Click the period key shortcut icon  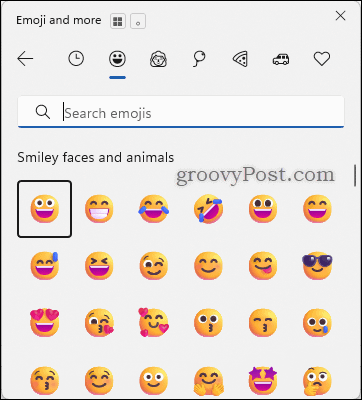[x=138, y=21]
